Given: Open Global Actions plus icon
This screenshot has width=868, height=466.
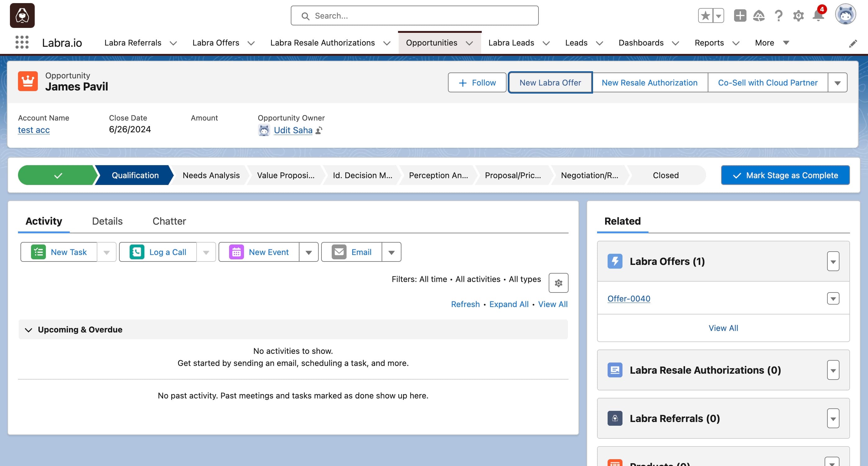Looking at the screenshot, I should point(740,15).
